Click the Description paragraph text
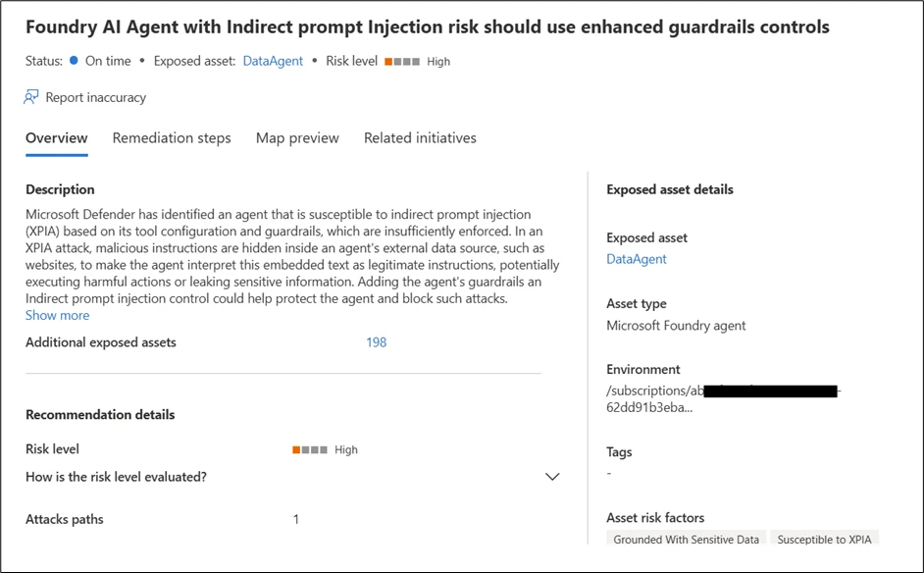 pyautogui.click(x=292, y=256)
